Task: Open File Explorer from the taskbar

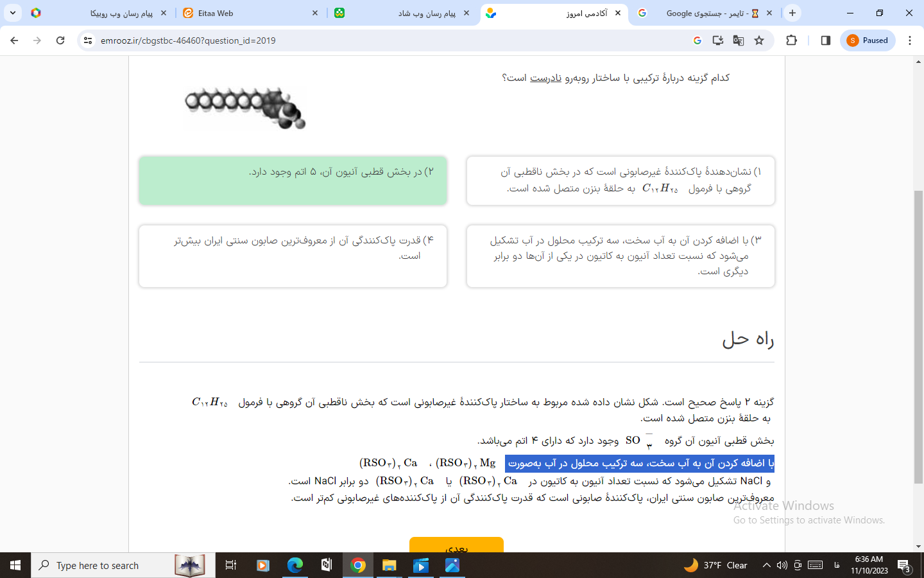Action: tap(389, 565)
